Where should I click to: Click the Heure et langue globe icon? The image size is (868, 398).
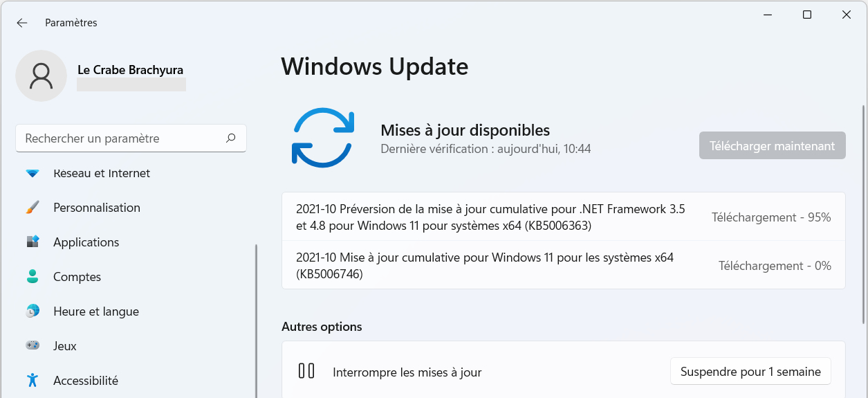pyautogui.click(x=33, y=311)
